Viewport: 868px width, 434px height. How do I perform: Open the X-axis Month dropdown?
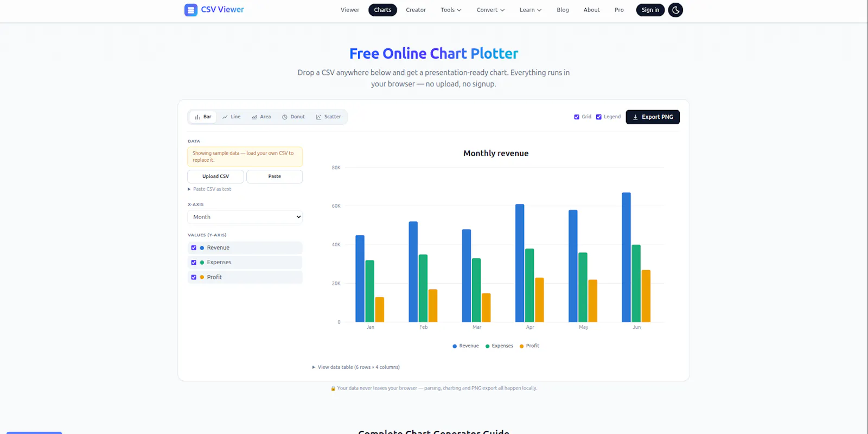point(245,217)
